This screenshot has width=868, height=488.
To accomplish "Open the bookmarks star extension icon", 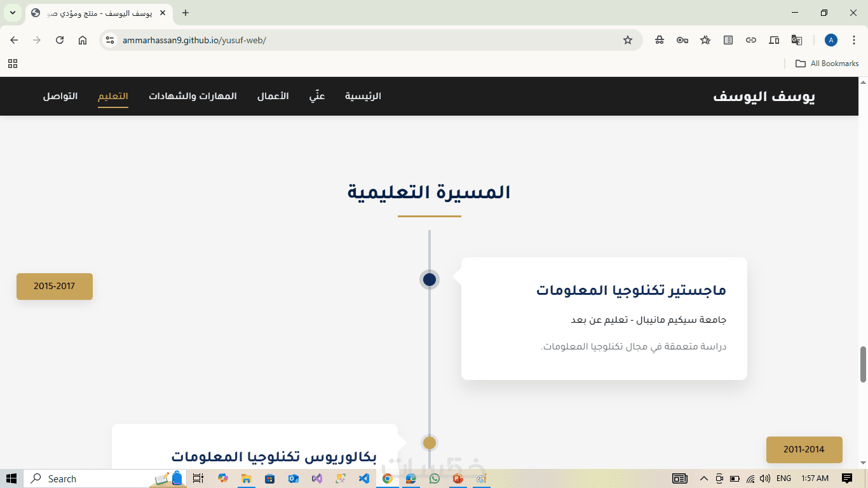I will pyautogui.click(x=705, y=40).
